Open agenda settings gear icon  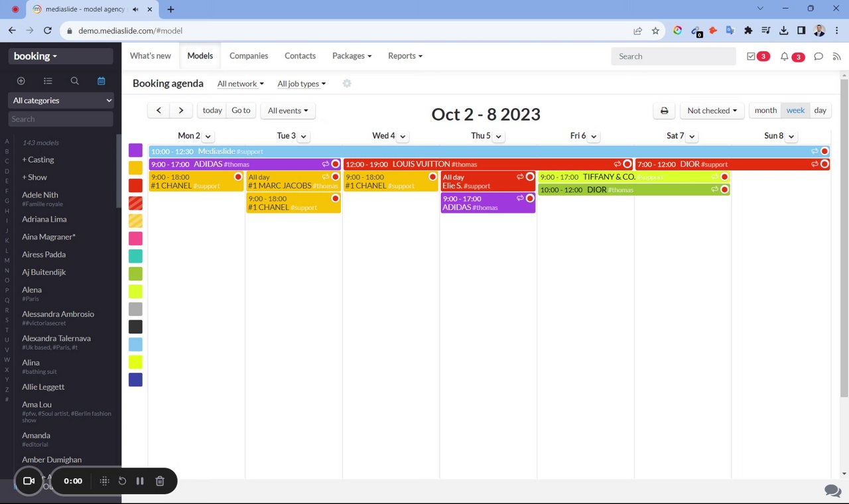click(x=347, y=84)
